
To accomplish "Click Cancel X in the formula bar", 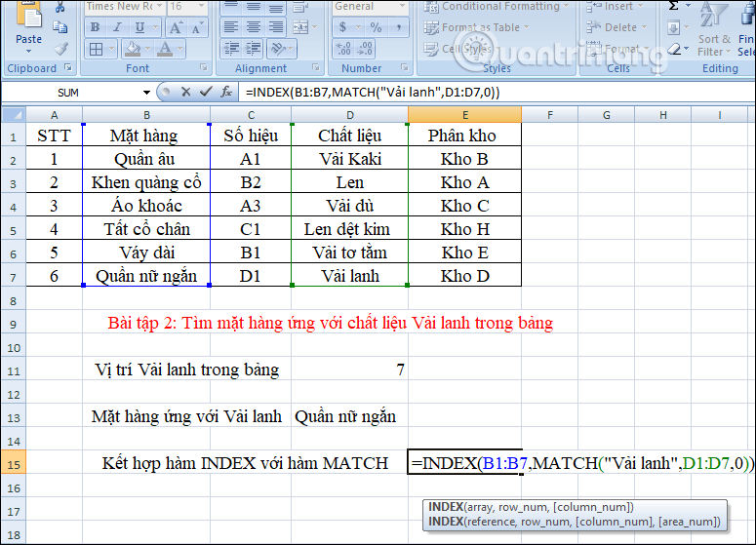I will [x=186, y=92].
